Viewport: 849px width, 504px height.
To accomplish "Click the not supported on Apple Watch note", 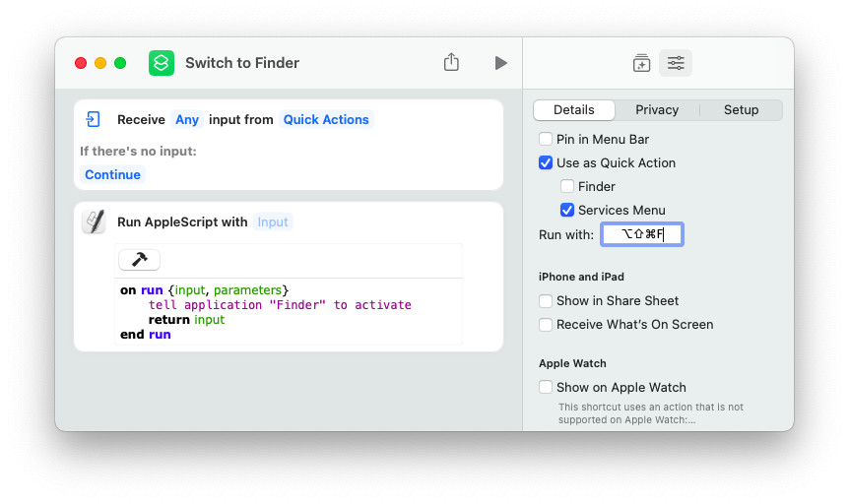I will coord(650,413).
